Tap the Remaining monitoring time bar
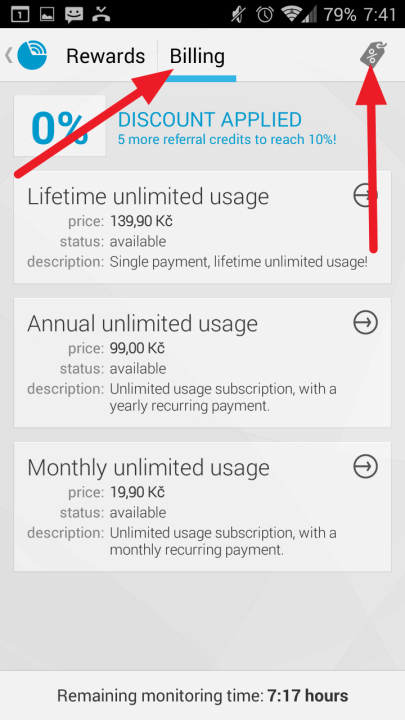The height and width of the screenshot is (720, 405). (x=202, y=696)
